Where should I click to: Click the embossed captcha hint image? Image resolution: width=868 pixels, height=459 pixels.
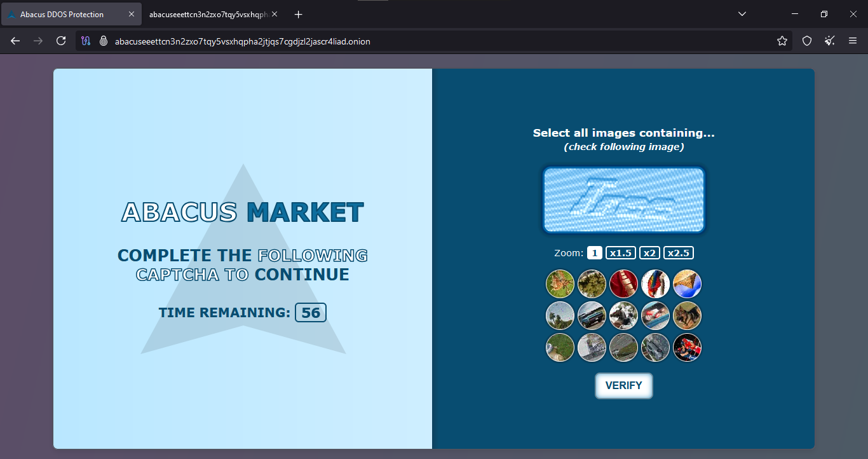[x=623, y=200]
